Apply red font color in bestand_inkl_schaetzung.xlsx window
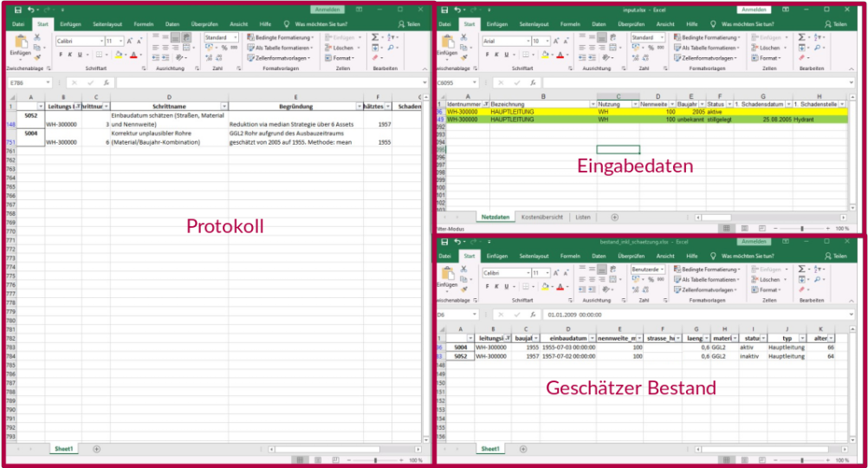 [560, 287]
